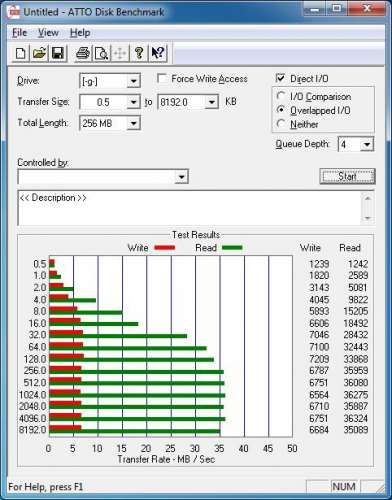Viewport: 392px width, 500px height.
Task: Enable Force Write Access checkbox
Action: (x=162, y=79)
